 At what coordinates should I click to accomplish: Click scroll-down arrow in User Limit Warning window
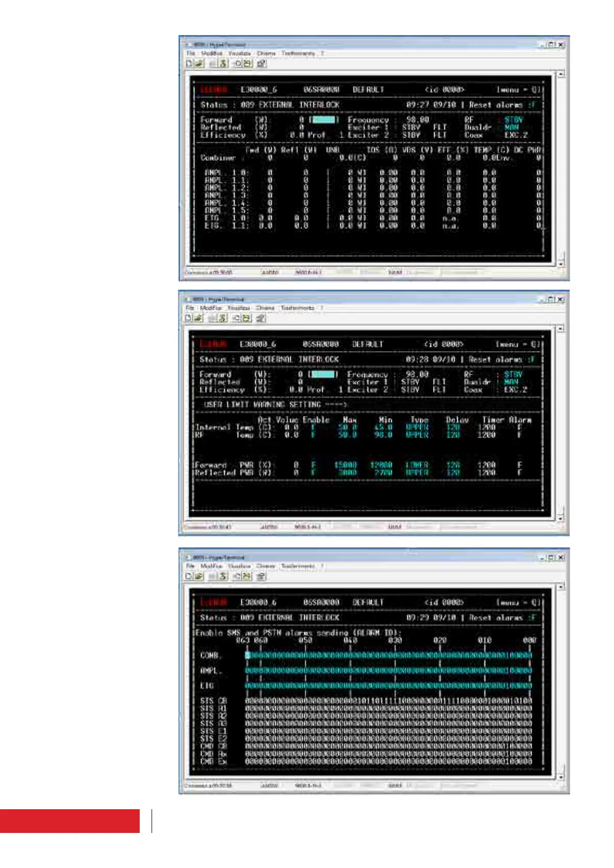[561, 518]
